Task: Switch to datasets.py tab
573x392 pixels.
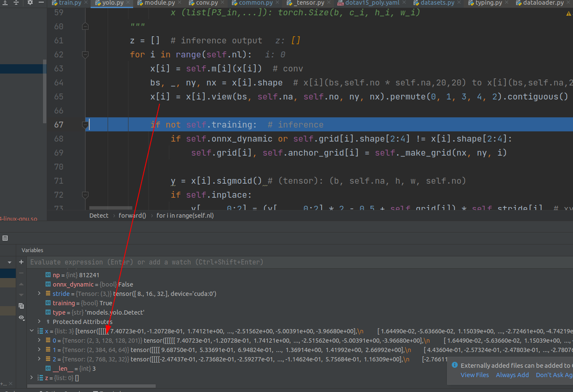Action: tap(436, 3)
